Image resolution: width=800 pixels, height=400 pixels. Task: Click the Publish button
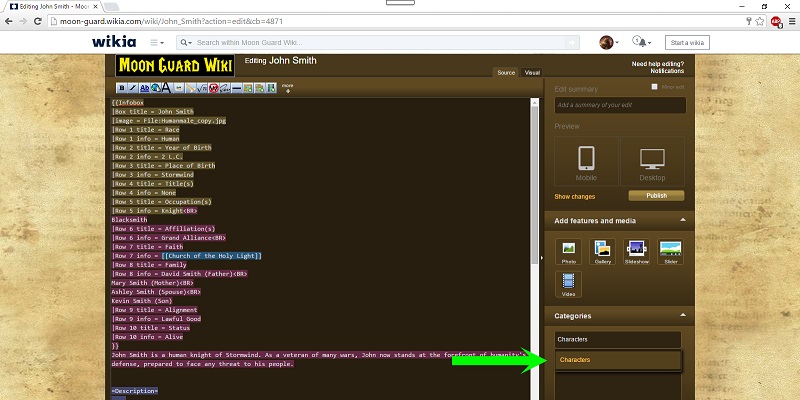click(656, 196)
